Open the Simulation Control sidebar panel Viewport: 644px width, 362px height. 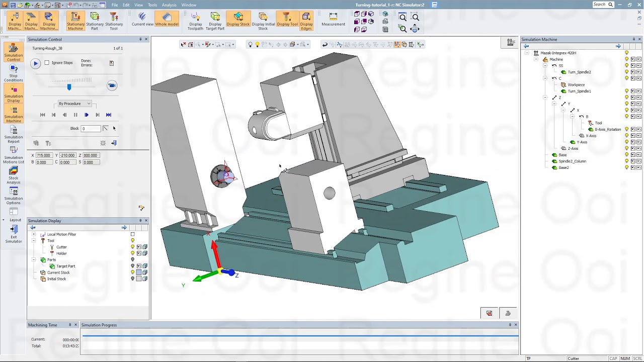pos(14,53)
